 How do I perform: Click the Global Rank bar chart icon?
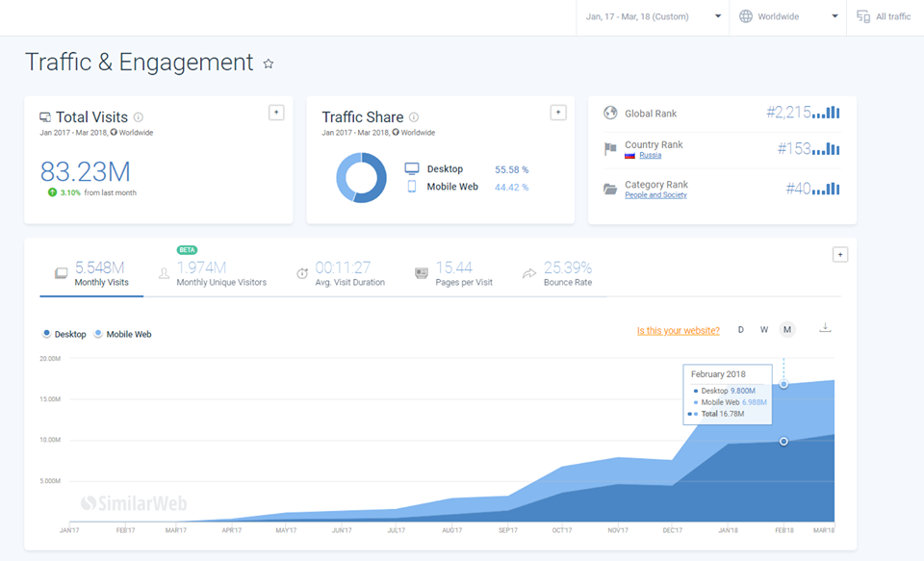[x=826, y=113]
